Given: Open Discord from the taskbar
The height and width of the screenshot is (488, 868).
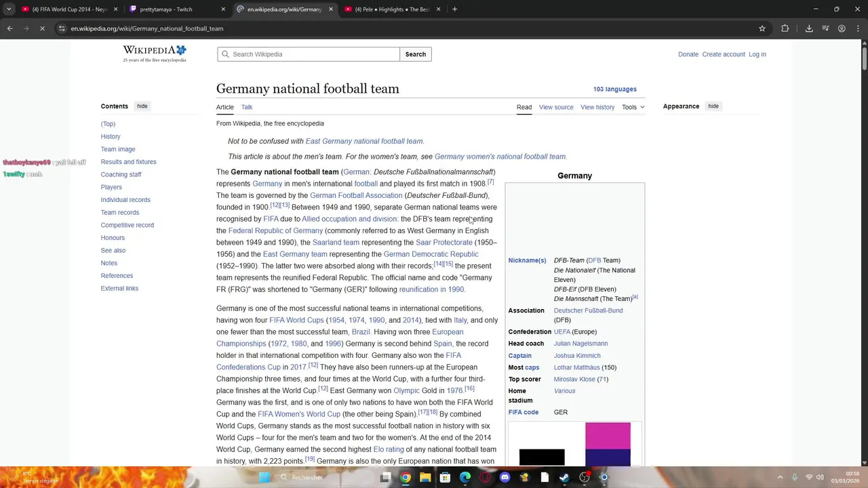Looking at the screenshot, I should point(505,477).
